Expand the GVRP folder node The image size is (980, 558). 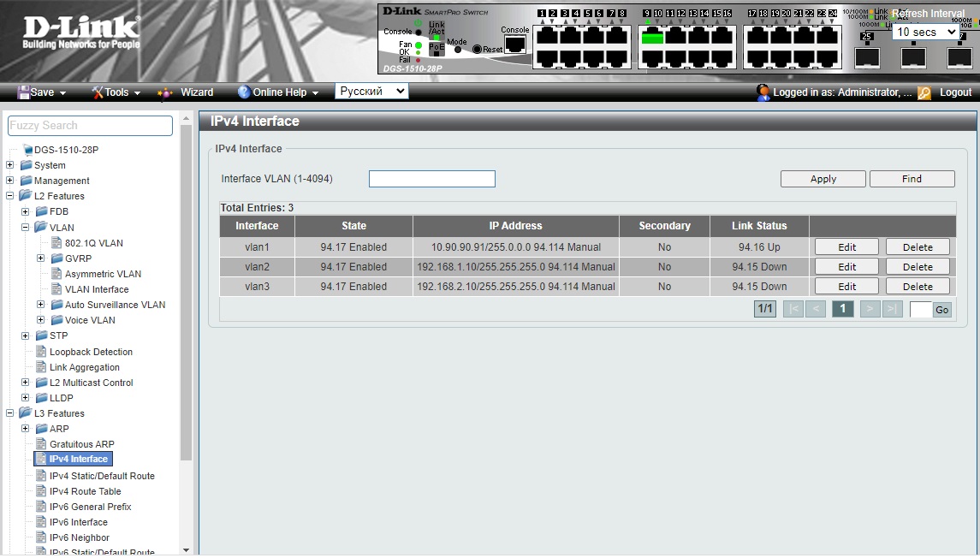click(x=41, y=258)
